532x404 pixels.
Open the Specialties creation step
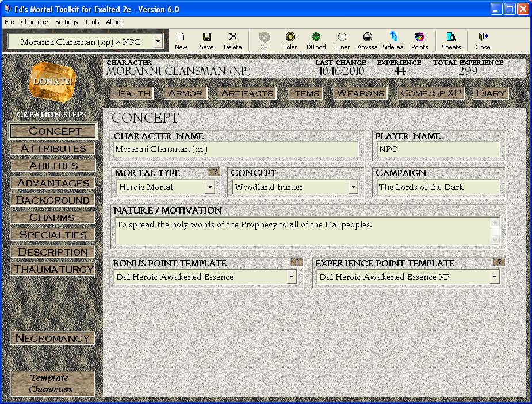coord(53,235)
